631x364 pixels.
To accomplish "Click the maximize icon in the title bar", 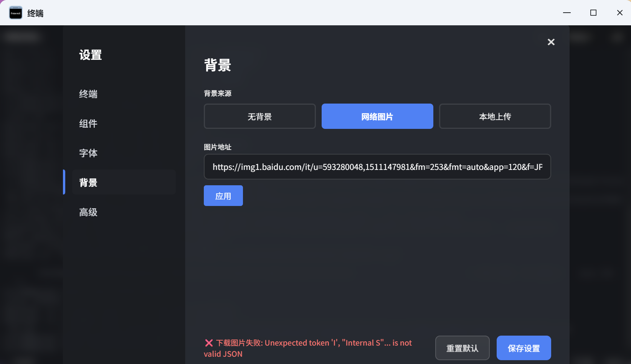I will [x=593, y=13].
